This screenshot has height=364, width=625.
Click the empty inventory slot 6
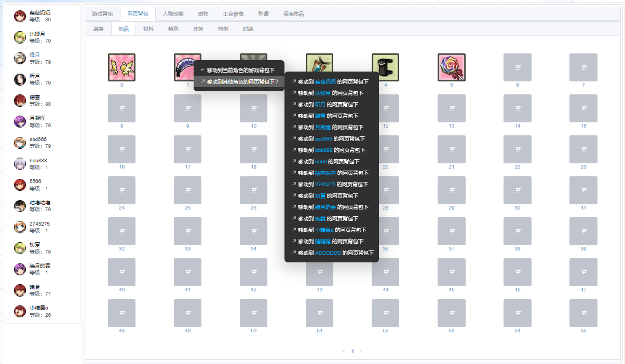pyautogui.click(x=518, y=67)
